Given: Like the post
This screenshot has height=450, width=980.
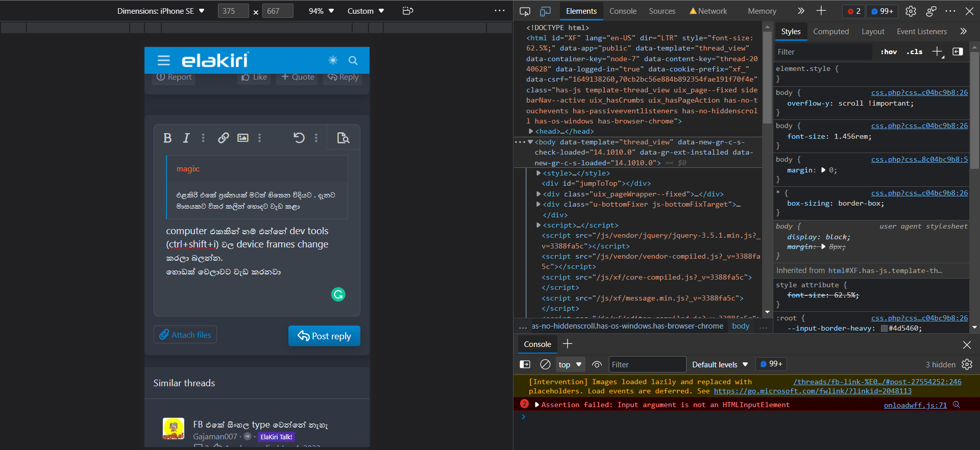Looking at the screenshot, I should tap(254, 77).
